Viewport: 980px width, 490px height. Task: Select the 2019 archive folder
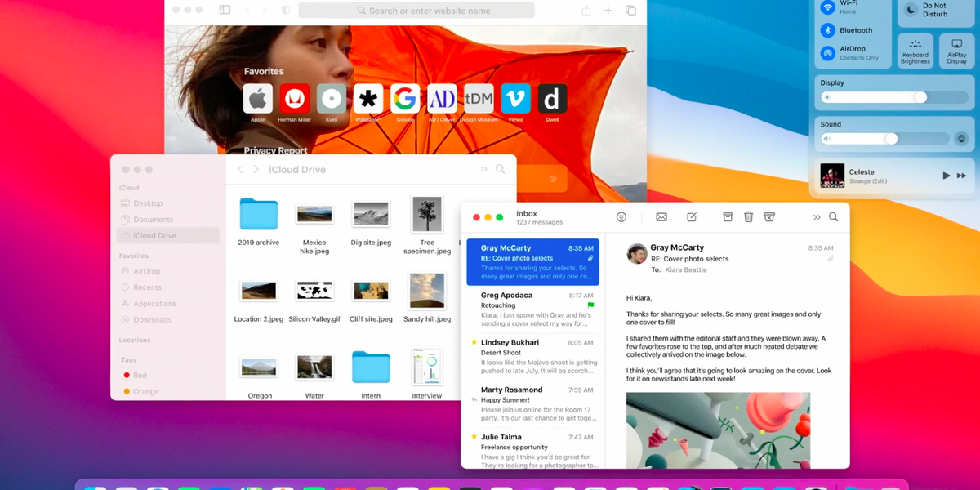(258, 214)
